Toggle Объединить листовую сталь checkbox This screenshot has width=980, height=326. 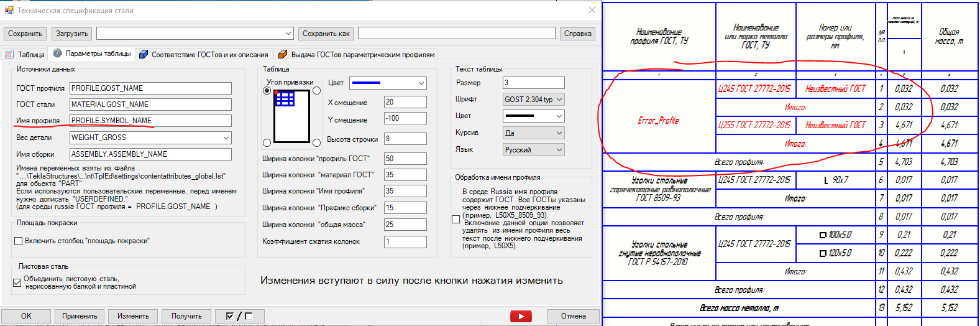[17, 282]
